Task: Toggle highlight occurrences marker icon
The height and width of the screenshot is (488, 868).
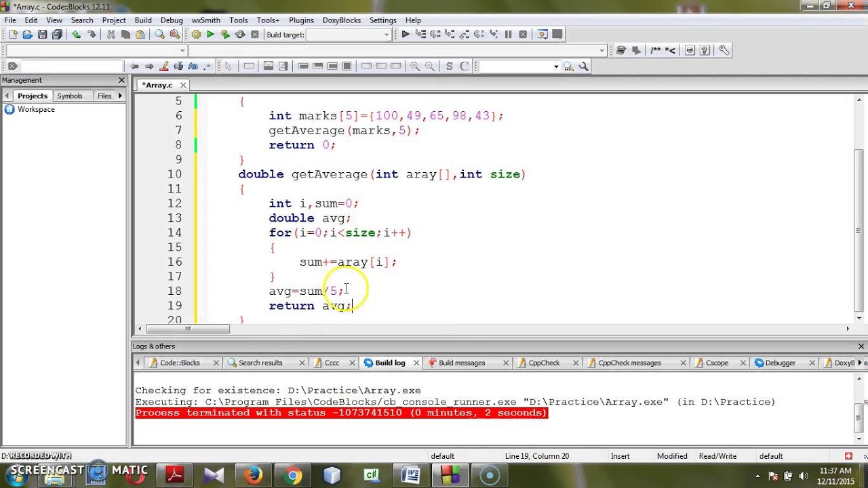Action: coord(163,66)
